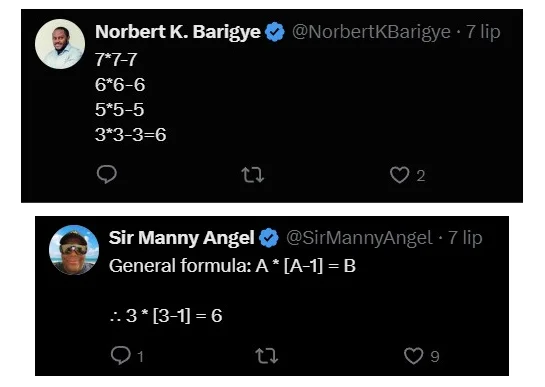Open the 7 lip timestamp on Norbert's tweet

(x=483, y=32)
